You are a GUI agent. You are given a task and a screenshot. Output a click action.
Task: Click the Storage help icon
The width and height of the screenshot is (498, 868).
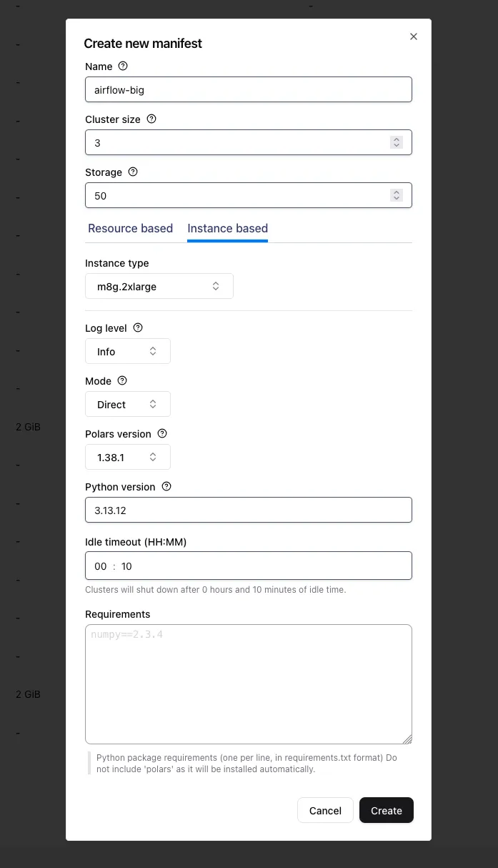coord(133,172)
